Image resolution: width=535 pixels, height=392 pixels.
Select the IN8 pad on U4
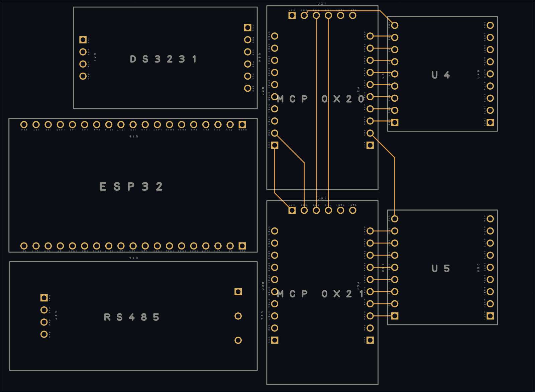[395, 37]
